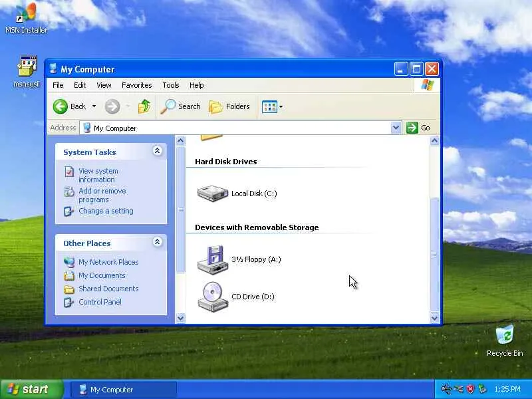Viewport: 532px width, 399px height.
Task: Open My Documents link in Other Places
Action: coord(102,275)
